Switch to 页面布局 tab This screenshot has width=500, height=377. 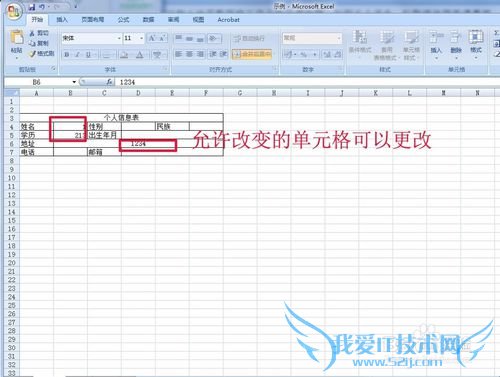pos(93,20)
